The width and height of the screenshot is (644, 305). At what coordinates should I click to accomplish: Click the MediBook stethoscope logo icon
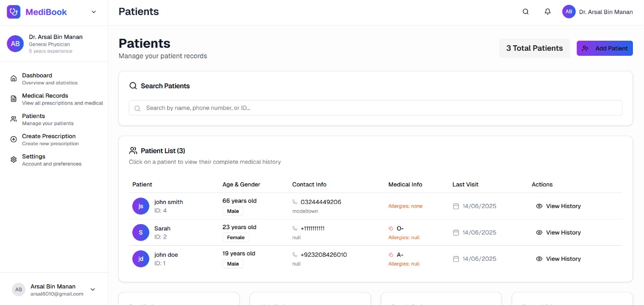pyautogui.click(x=14, y=12)
